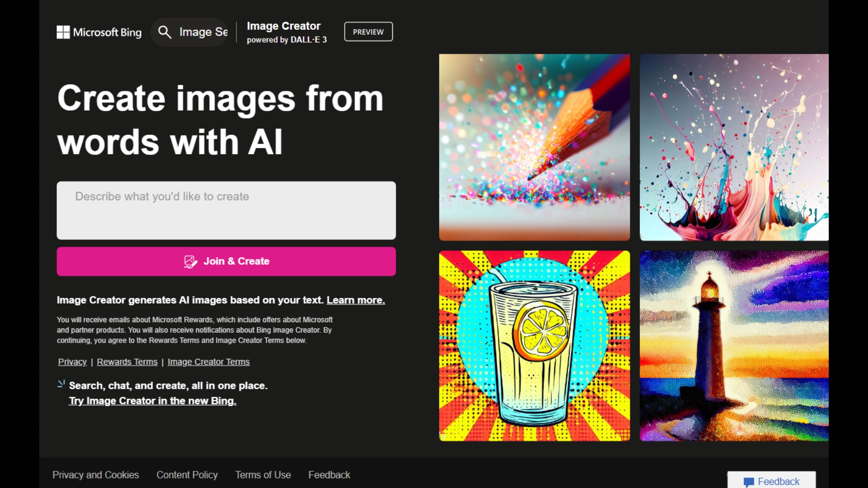The width and height of the screenshot is (868, 488).
Task: Click the magnifier search icon
Action: tap(165, 32)
